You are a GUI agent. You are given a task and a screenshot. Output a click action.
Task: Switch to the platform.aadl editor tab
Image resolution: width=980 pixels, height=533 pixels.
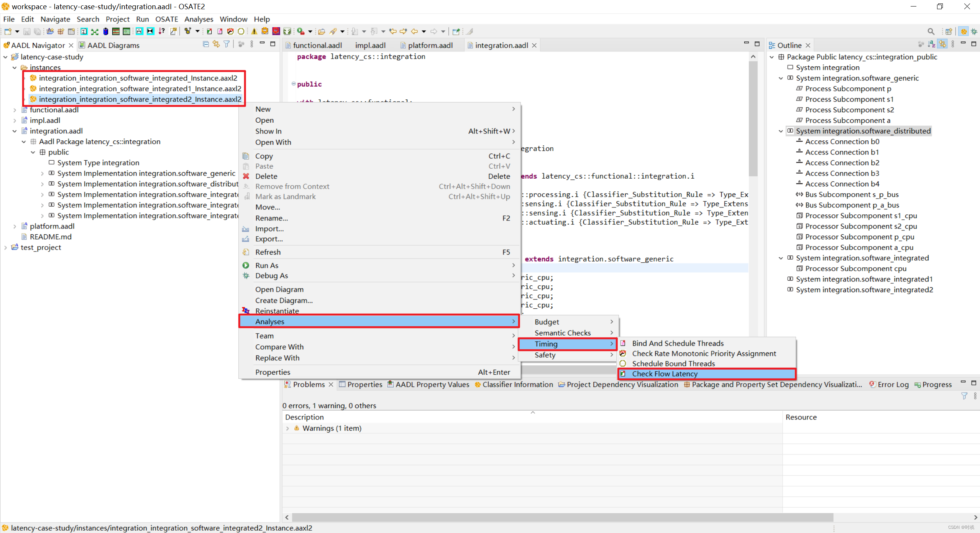[430, 45]
